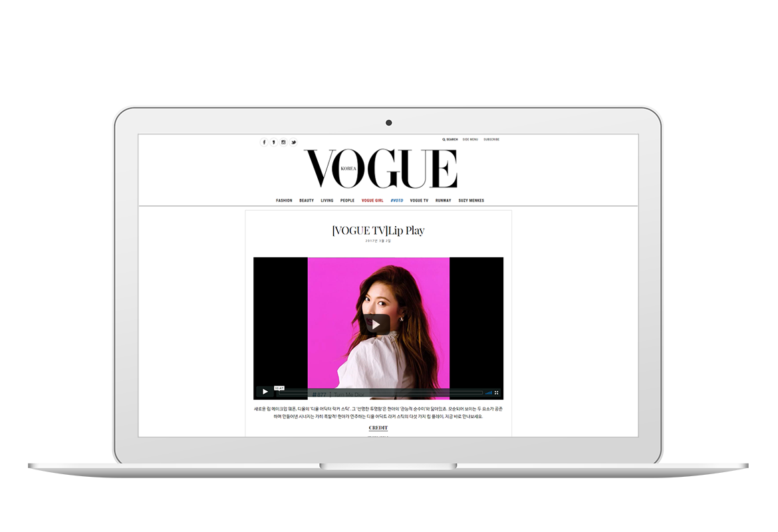Click the Korean article description paragraph
Image resolution: width=778 pixels, height=532 pixels.
tap(378, 413)
